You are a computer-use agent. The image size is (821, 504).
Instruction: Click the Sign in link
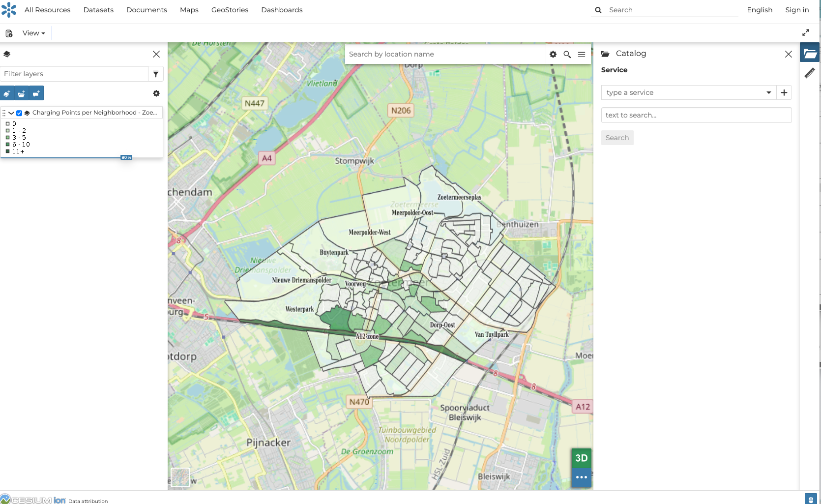click(x=797, y=10)
